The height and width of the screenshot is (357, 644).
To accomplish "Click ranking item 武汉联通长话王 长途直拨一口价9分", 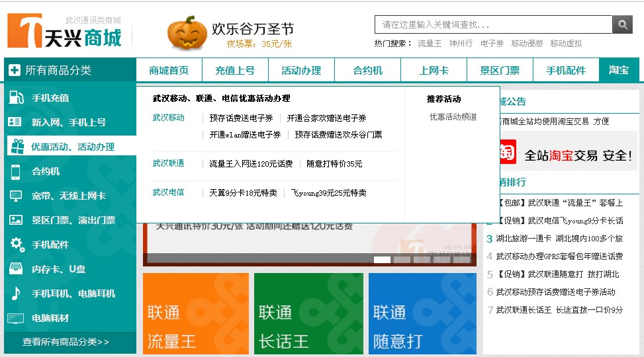I will tap(559, 310).
